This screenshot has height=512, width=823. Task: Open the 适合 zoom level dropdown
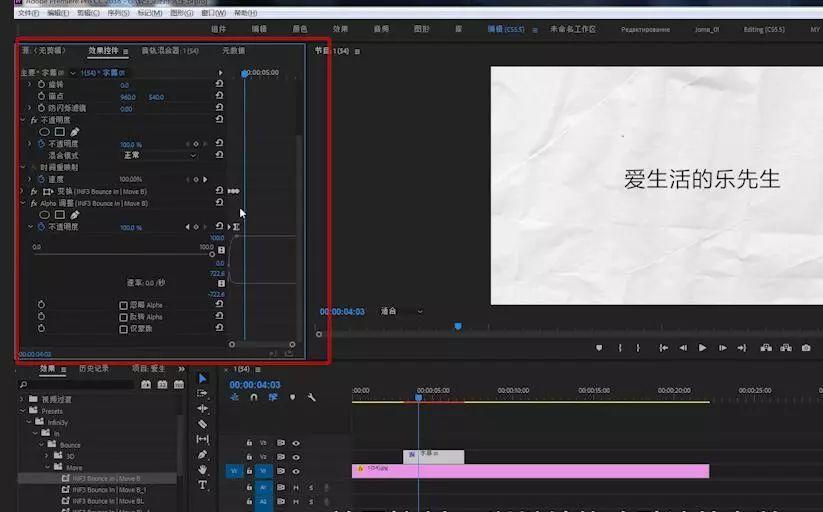click(400, 312)
